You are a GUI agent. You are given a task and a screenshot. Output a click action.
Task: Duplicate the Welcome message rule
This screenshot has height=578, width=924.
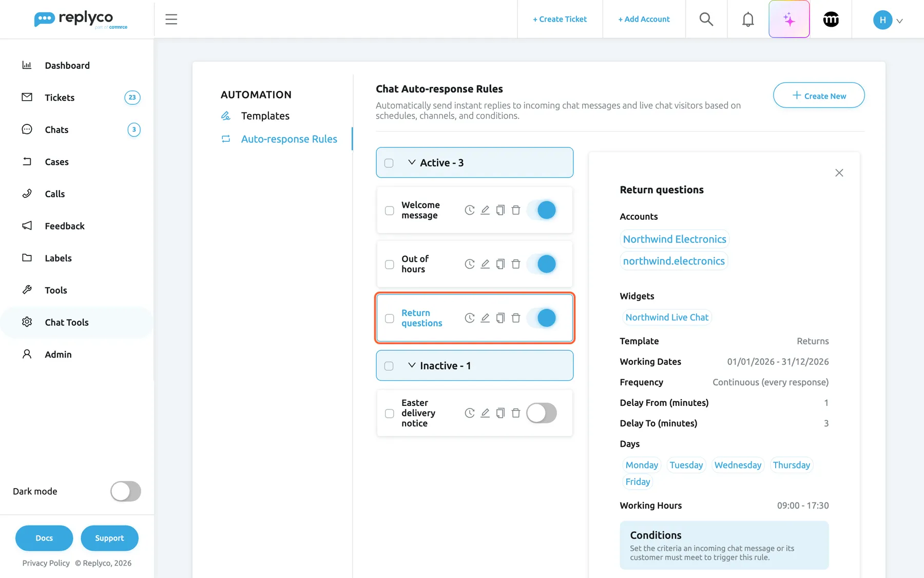[500, 210]
